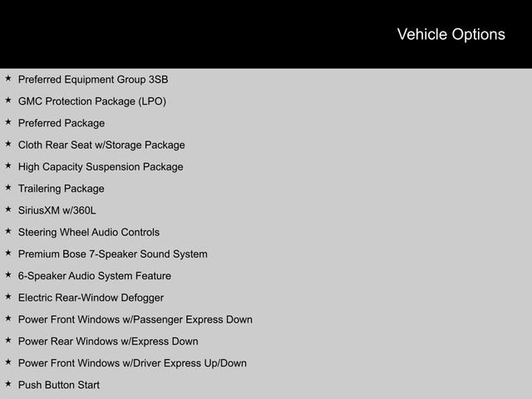Click the Vehicle Options header title
The width and height of the screenshot is (532, 399).
tap(451, 34)
